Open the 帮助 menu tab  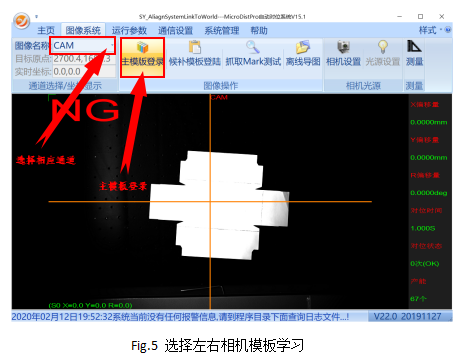point(259,30)
